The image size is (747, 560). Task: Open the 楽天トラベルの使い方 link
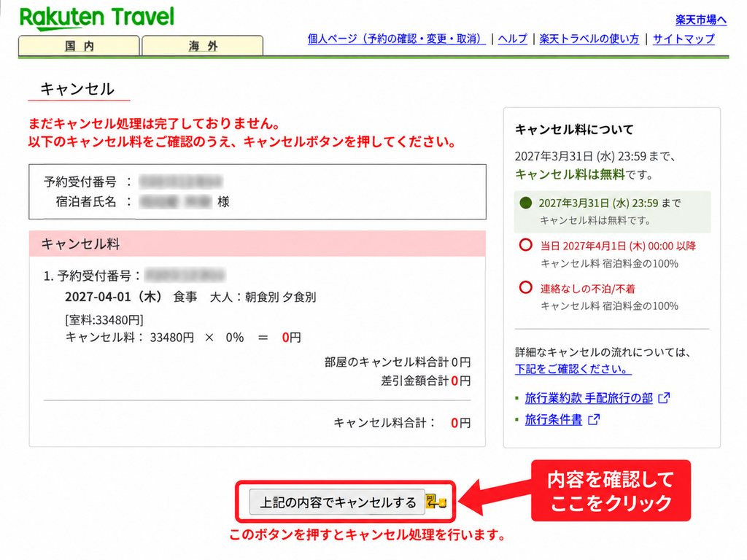(x=589, y=39)
